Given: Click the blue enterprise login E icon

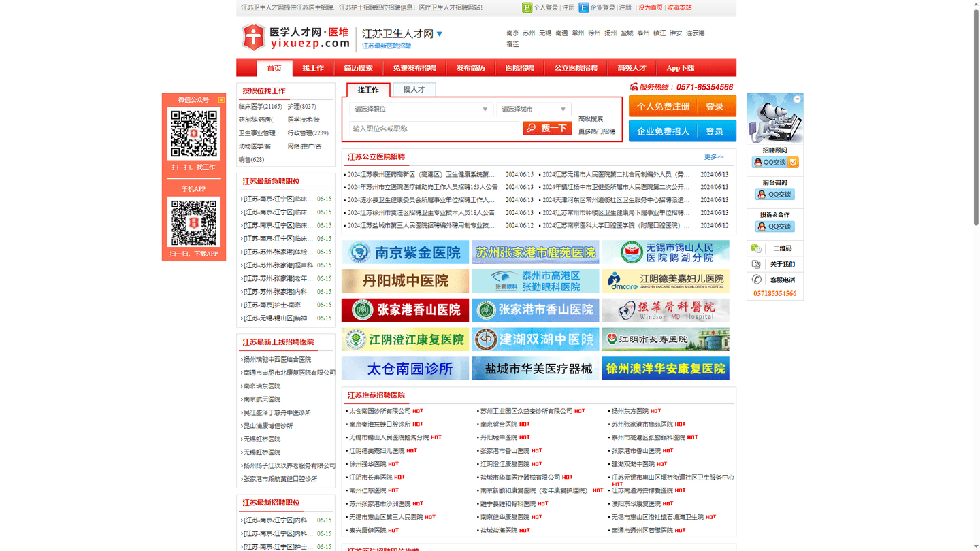Looking at the screenshot, I should (x=584, y=7).
